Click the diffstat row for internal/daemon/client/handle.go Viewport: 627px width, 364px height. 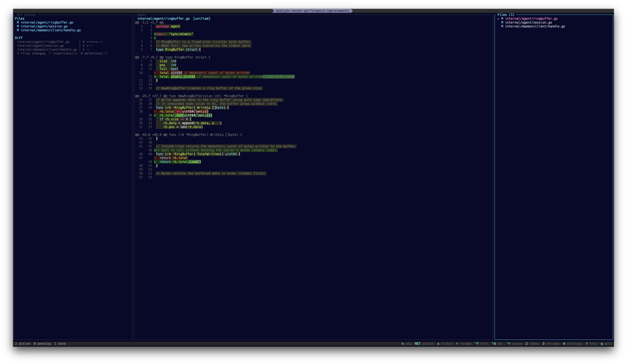(x=54, y=49)
